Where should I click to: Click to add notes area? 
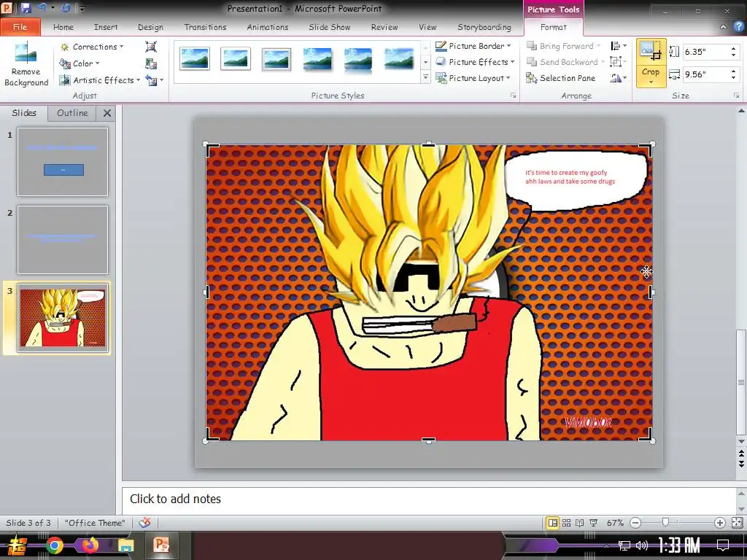pyautogui.click(x=429, y=499)
